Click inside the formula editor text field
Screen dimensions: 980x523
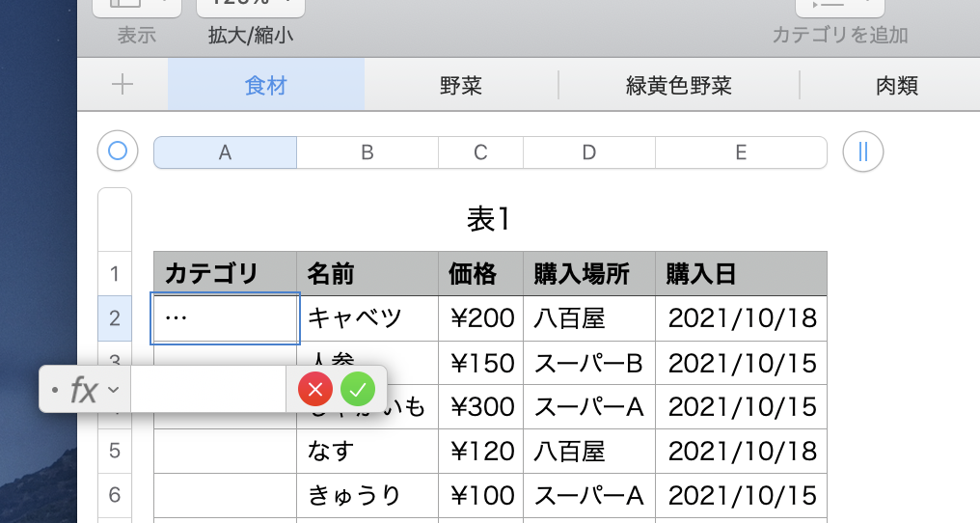pyautogui.click(x=207, y=390)
